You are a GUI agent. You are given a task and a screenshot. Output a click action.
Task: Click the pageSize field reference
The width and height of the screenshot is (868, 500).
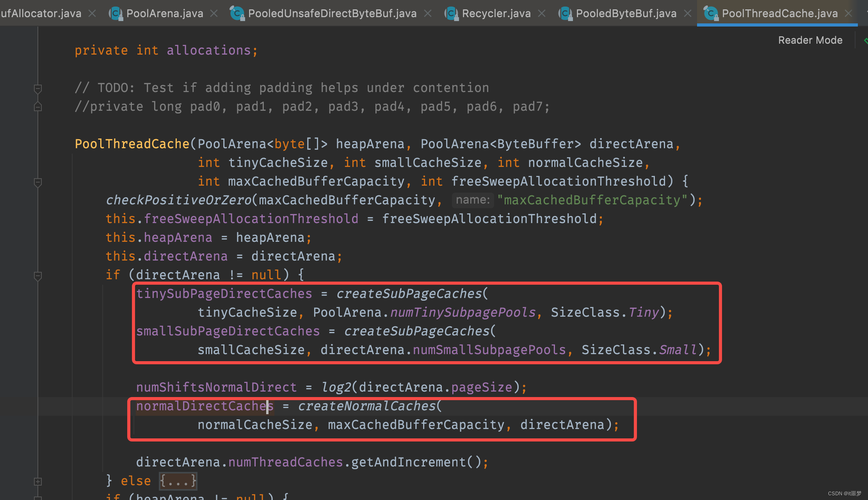coord(482,387)
